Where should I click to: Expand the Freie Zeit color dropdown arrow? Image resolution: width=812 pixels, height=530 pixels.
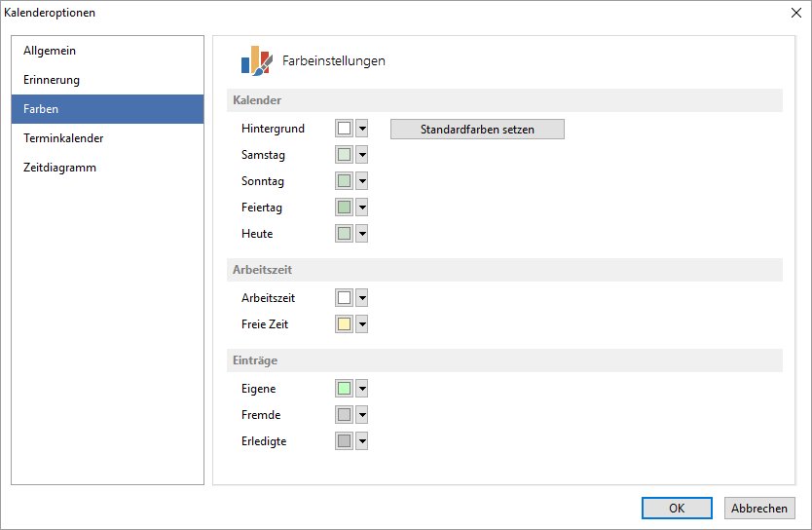(x=362, y=324)
